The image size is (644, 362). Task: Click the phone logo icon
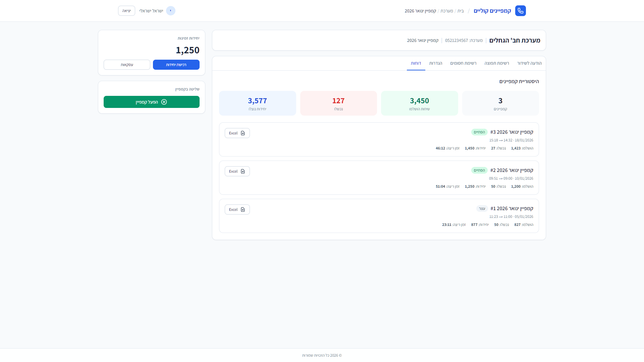520,11
